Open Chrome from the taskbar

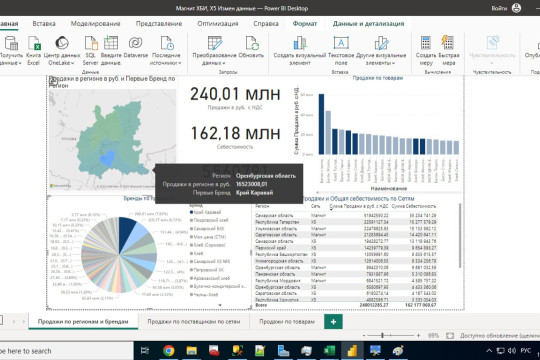169,351
